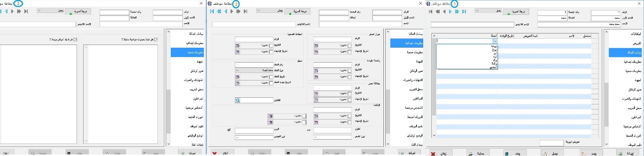Open calendar icon for work card date
The width and height of the screenshot is (644, 156).
(316, 93)
